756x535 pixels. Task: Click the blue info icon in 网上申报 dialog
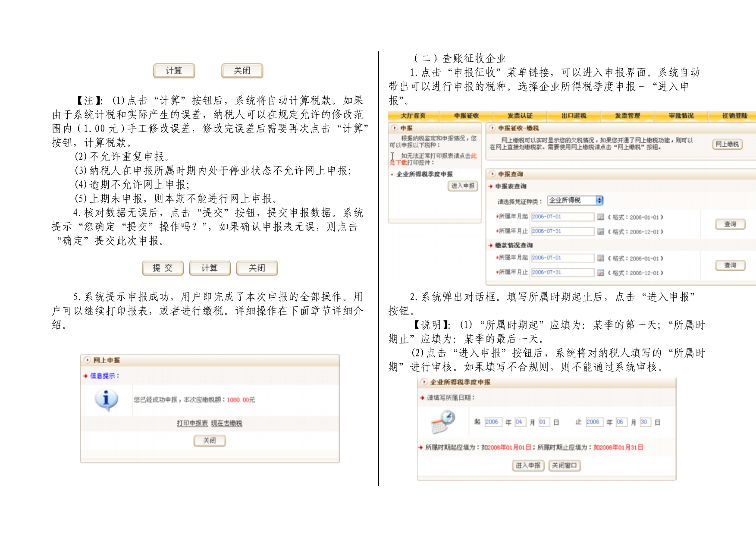click(106, 400)
